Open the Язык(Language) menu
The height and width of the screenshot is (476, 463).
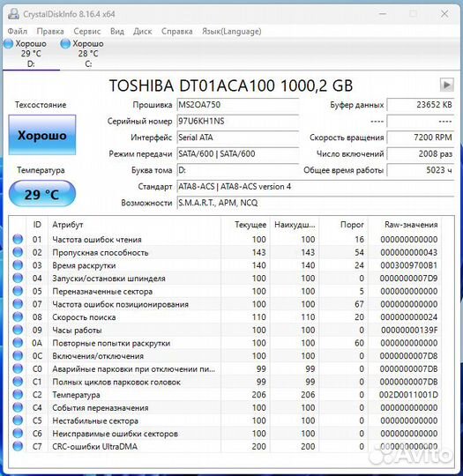[x=231, y=31]
